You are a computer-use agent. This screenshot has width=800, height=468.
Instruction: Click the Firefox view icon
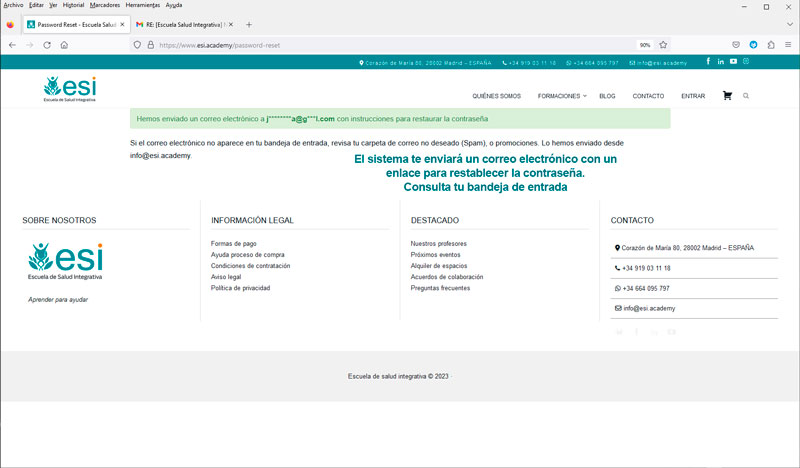click(10, 24)
